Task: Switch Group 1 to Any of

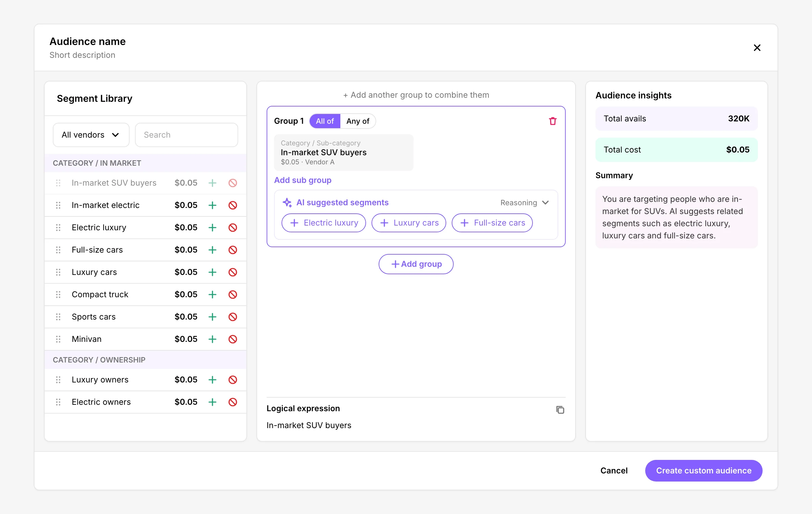Action: (358, 121)
